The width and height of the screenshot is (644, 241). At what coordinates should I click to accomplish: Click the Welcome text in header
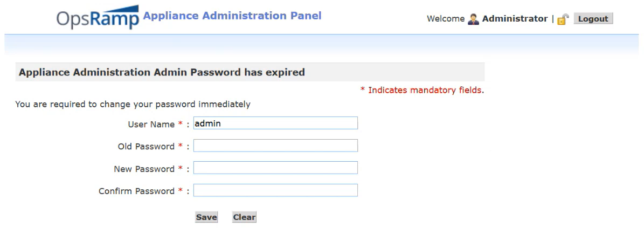pyautogui.click(x=445, y=19)
